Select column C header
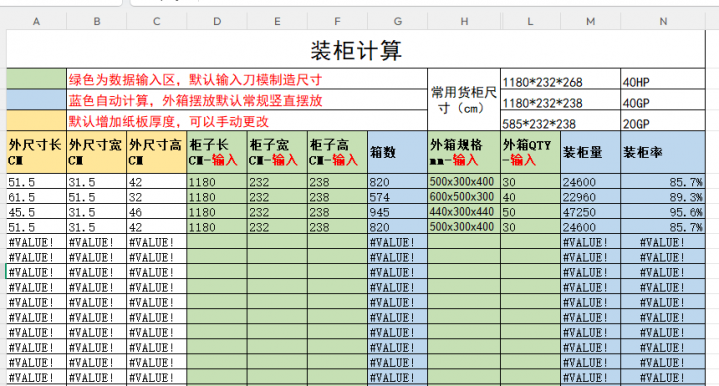 [x=157, y=22]
